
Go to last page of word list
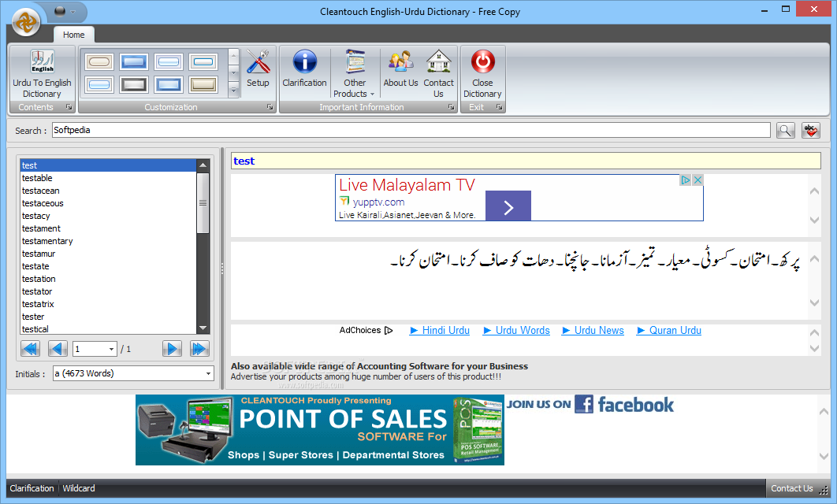[x=199, y=349]
